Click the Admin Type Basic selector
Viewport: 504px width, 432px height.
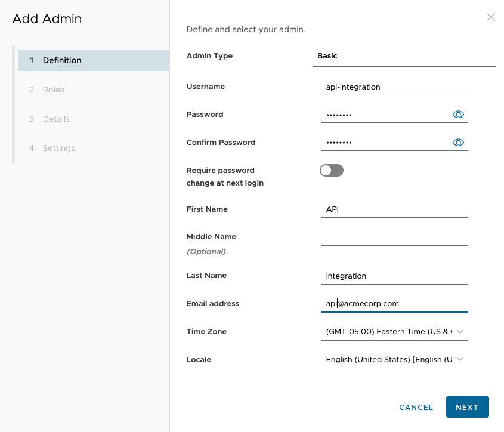404,56
